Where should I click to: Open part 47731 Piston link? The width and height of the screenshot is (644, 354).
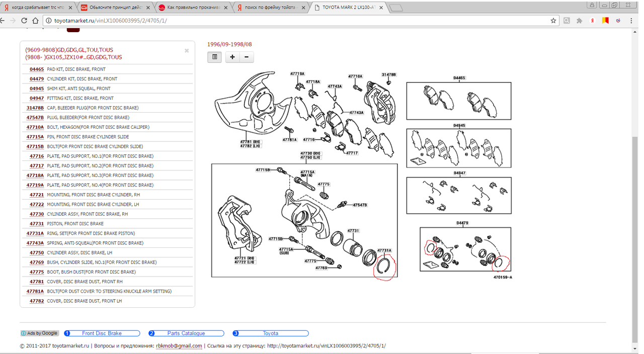click(37, 224)
